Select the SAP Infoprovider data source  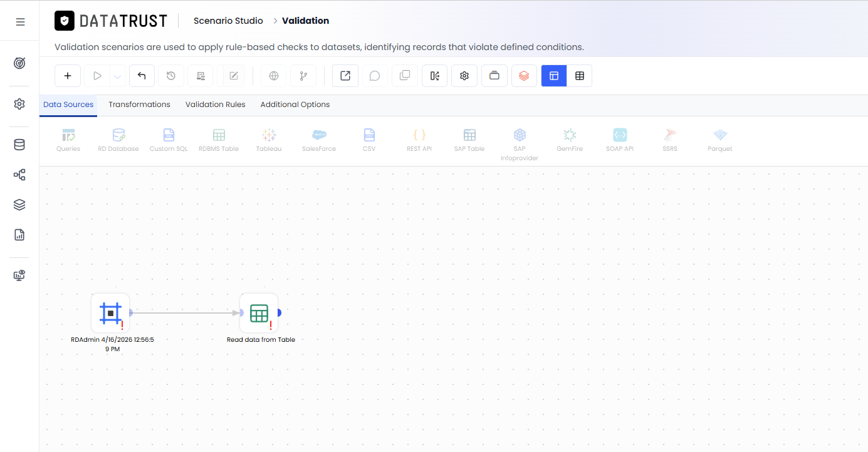(520, 145)
